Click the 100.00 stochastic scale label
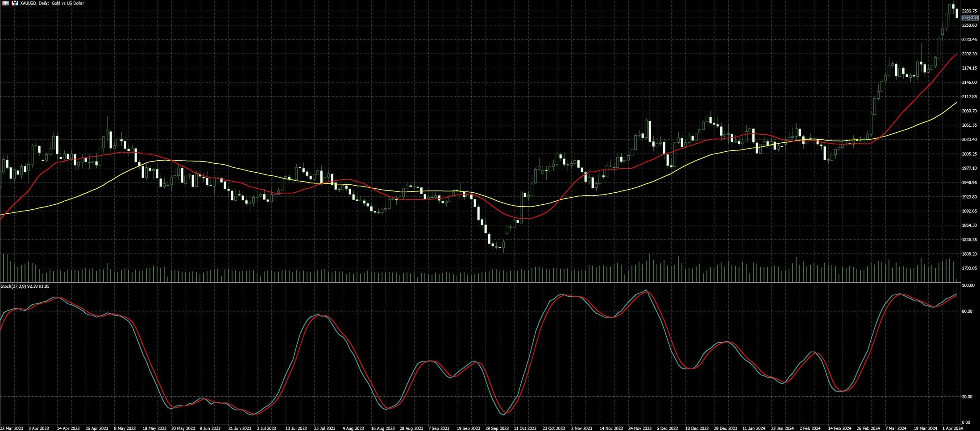980x431 pixels. point(968,286)
